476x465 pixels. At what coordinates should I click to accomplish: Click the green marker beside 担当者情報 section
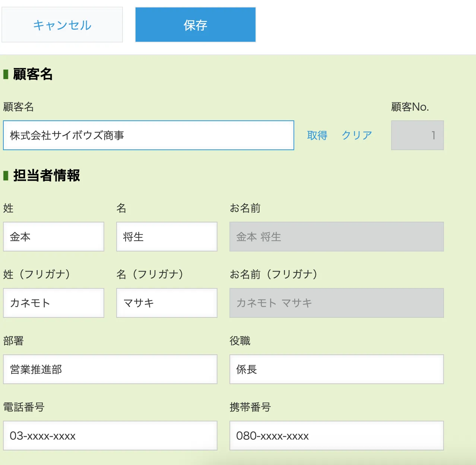6,175
